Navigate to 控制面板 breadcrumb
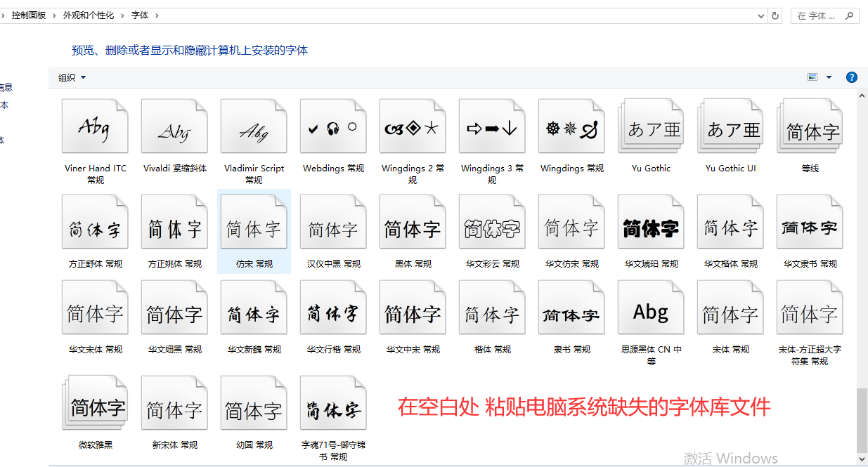The height and width of the screenshot is (467, 868). pos(29,15)
